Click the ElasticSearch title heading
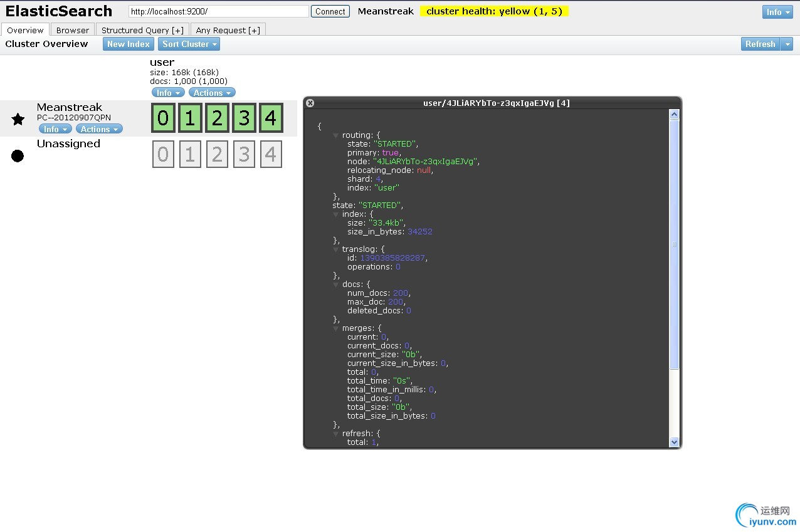The height and width of the screenshot is (532, 800). click(x=59, y=11)
